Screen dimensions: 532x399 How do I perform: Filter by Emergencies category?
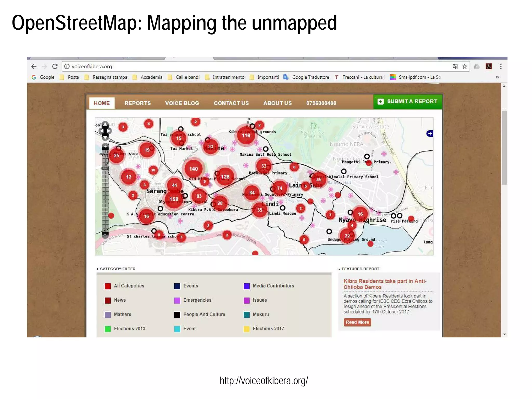click(193, 300)
